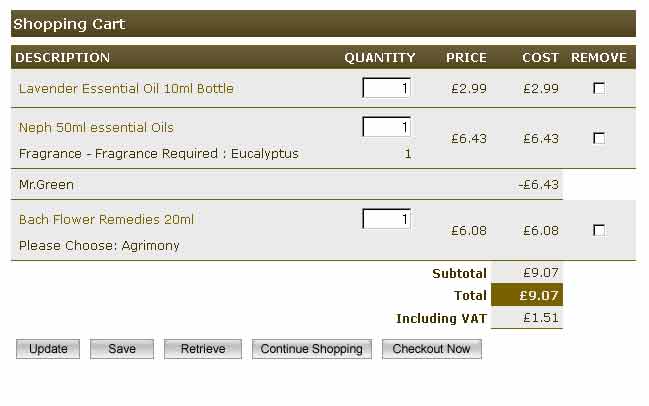The width and height of the screenshot is (649, 406).
Task: Click the Fragrance Required Eucalyptus option text
Action: pyautogui.click(x=159, y=154)
